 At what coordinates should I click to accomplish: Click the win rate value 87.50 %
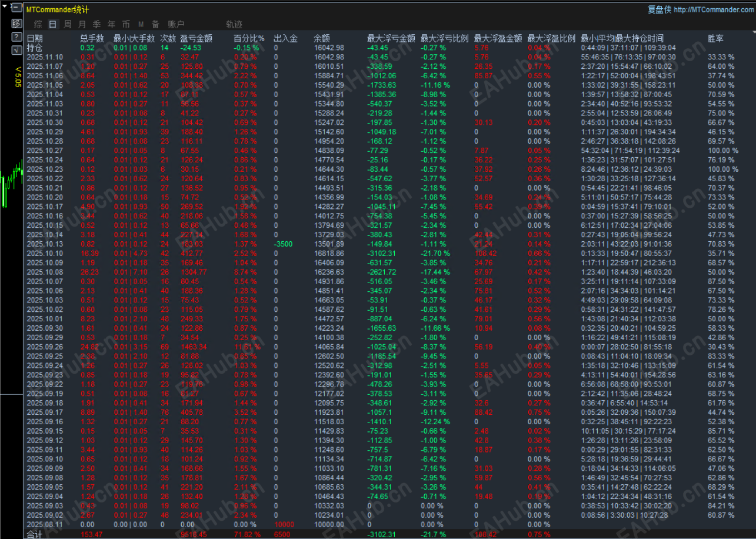click(721, 282)
